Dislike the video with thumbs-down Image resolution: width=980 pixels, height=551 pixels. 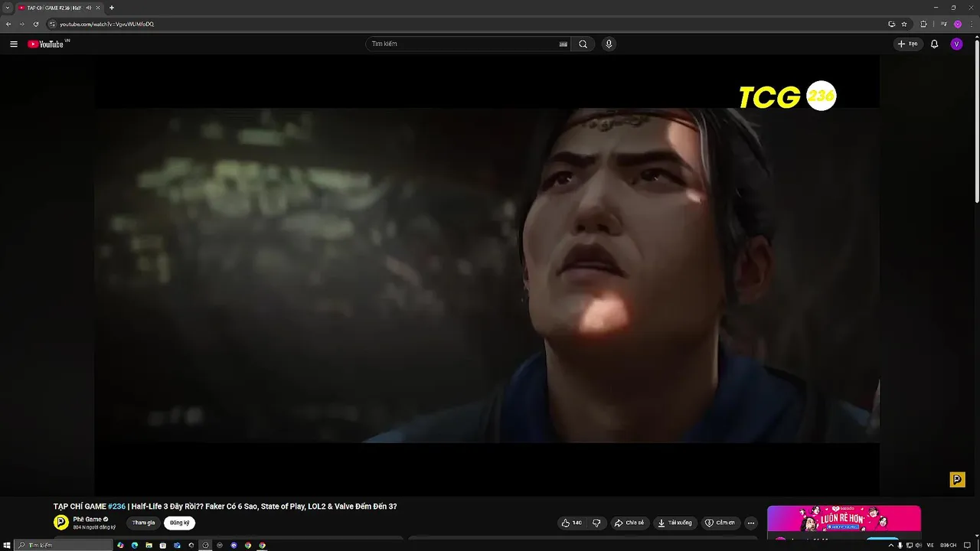click(596, 523)
